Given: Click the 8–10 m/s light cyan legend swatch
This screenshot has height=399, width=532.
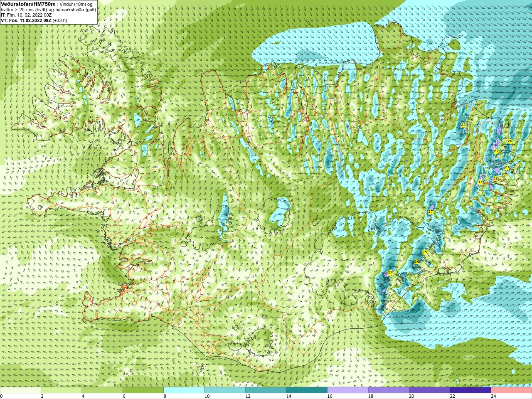Looking at the screenshot, I should pos(184,390).
